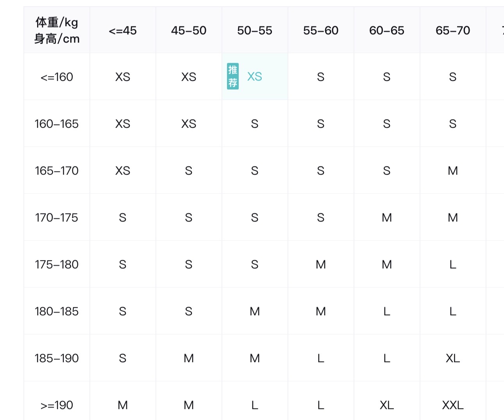This screenshot has width=504, height=420.
Task: Choose the M cell in the 165–170 row
Action: tap(453, 171)
